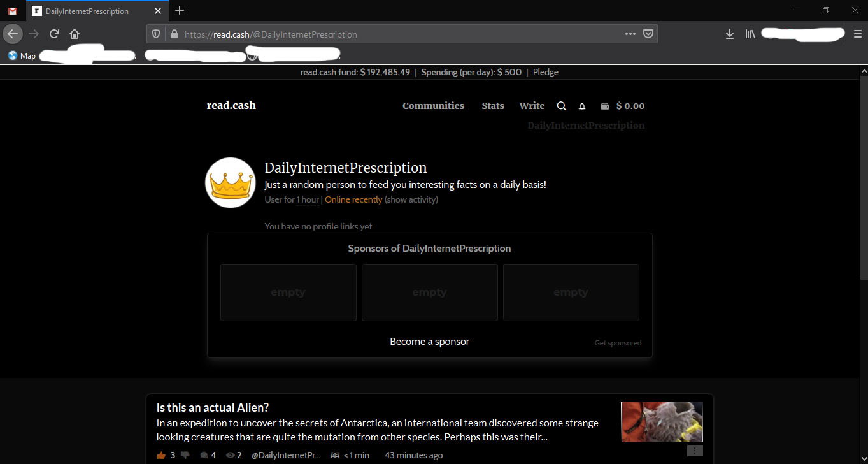Reload the current page
Image resolution: width=868 pixels, height=464 pixels.
pos(54,34)
